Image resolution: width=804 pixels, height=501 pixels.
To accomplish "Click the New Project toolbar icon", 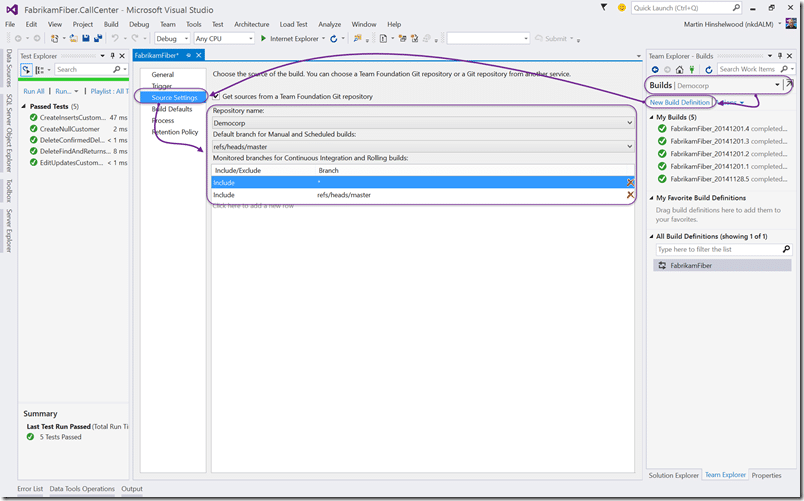I will (x=54, y=38).
